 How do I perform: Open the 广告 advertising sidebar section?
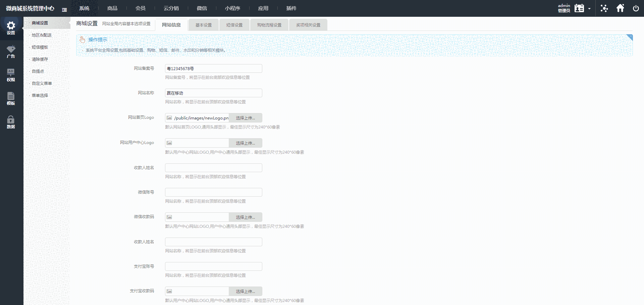click(11, 52)
